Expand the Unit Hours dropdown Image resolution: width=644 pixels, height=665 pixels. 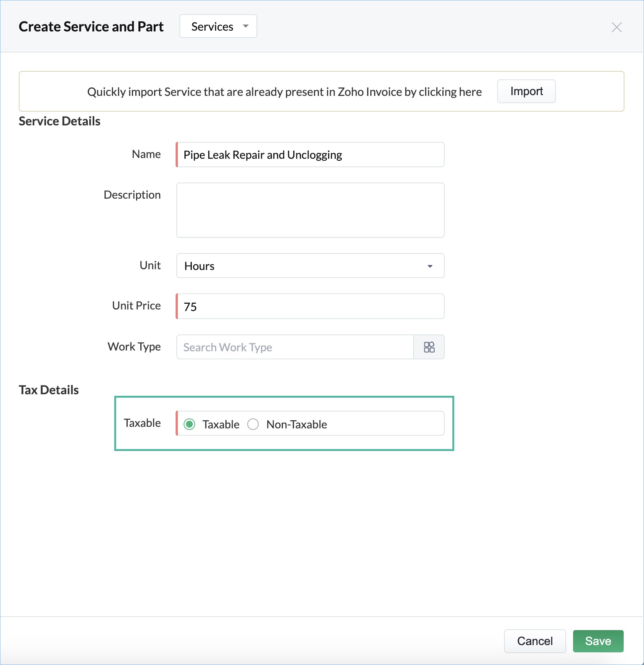point(310,265)
